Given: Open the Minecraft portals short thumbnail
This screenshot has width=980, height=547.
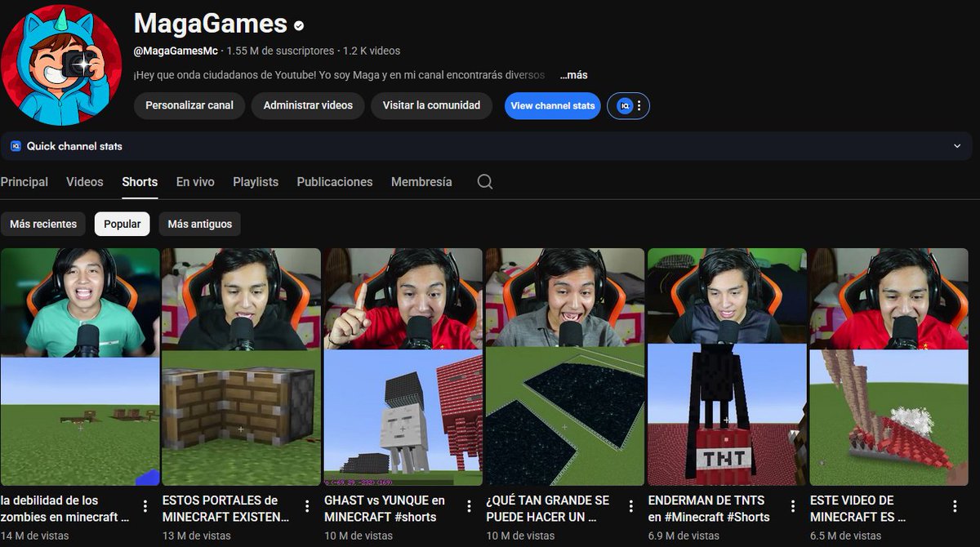Looking at the screenshot, I should pyautogui.click(x=242, y=367).
